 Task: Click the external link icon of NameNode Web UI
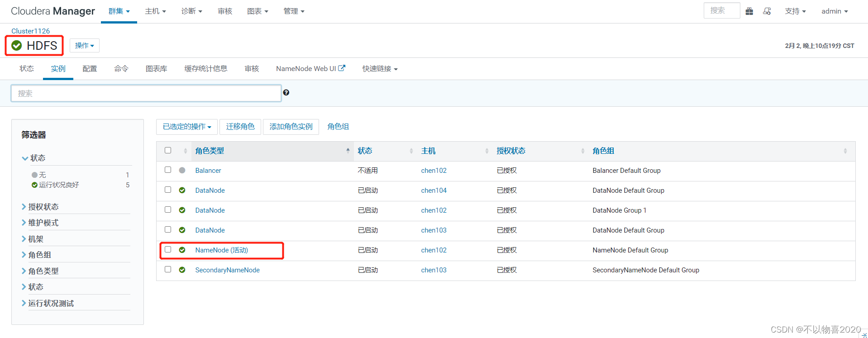(x=342, y=68)
